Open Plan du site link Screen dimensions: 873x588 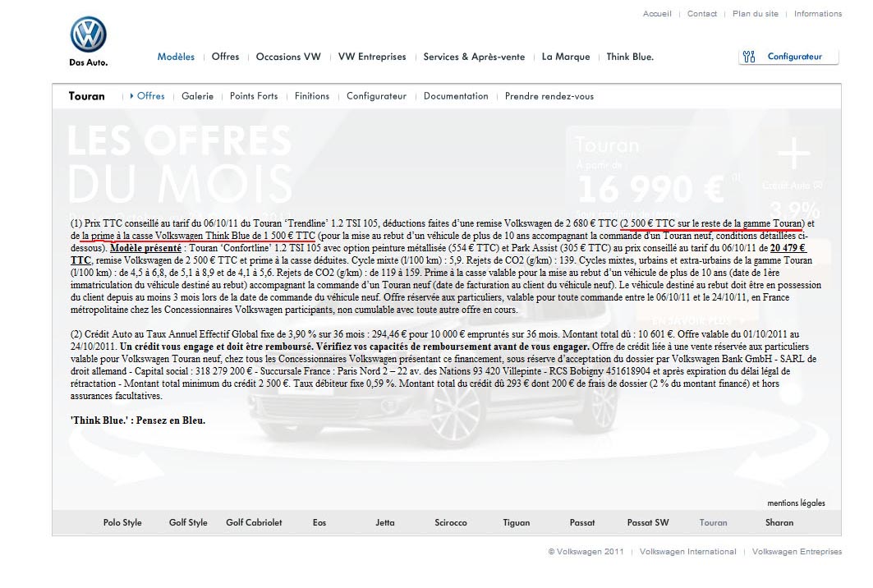[x=756, y=14]
